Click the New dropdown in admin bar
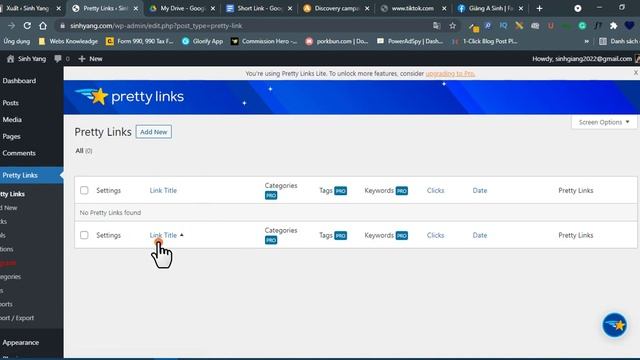 pyautogui.click(x=90, y=59)
